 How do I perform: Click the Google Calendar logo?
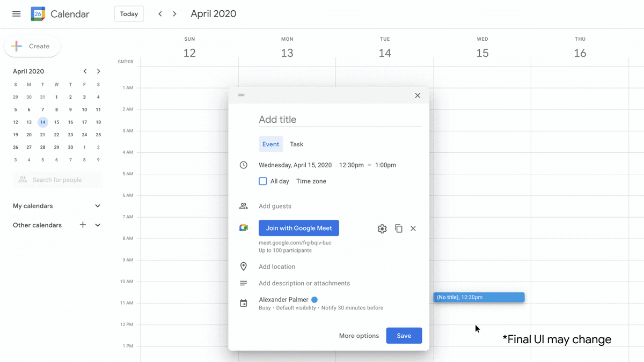38,14
